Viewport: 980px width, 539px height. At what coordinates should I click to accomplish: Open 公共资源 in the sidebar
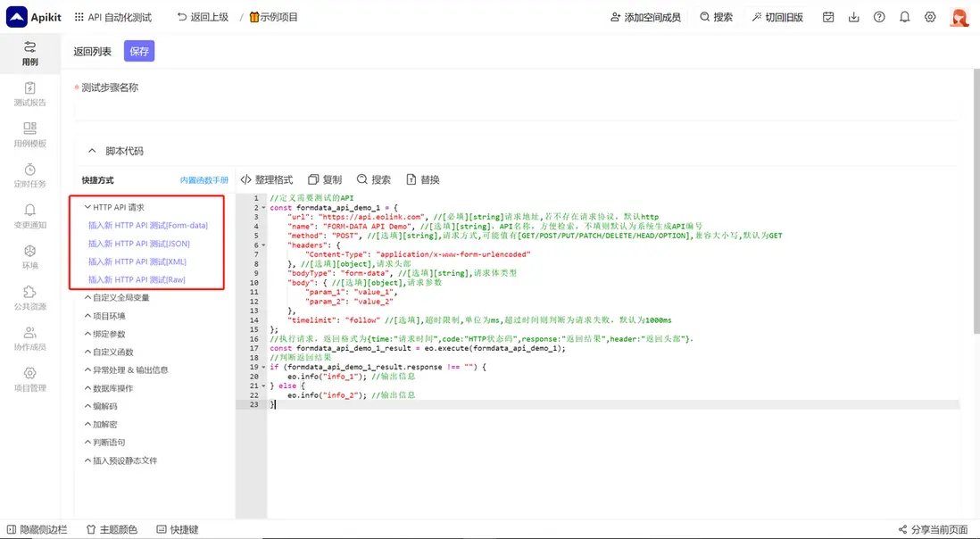coord(30,298)
